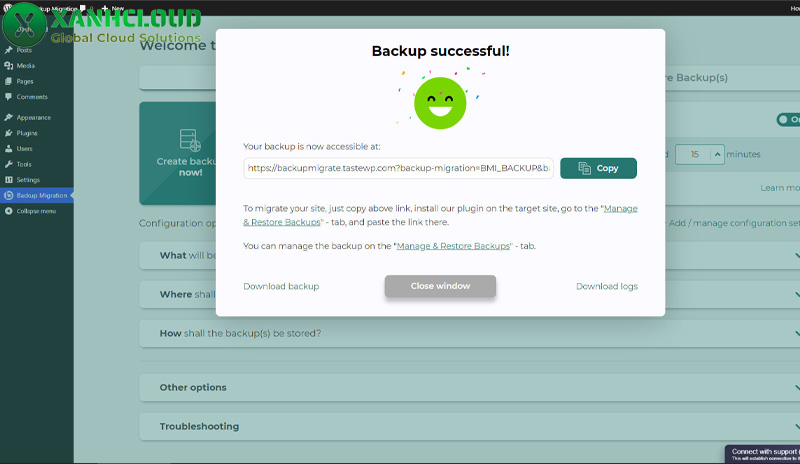Click the Media icon in sidebar
The height and width of the screenshot is (464, 800).
click(x=8, y=65)
